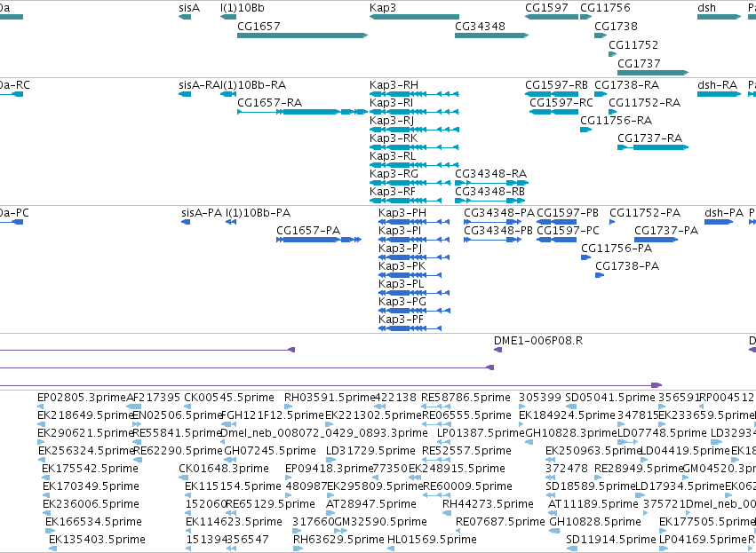Open the CG1597-PB protein feature

[556, 222]
